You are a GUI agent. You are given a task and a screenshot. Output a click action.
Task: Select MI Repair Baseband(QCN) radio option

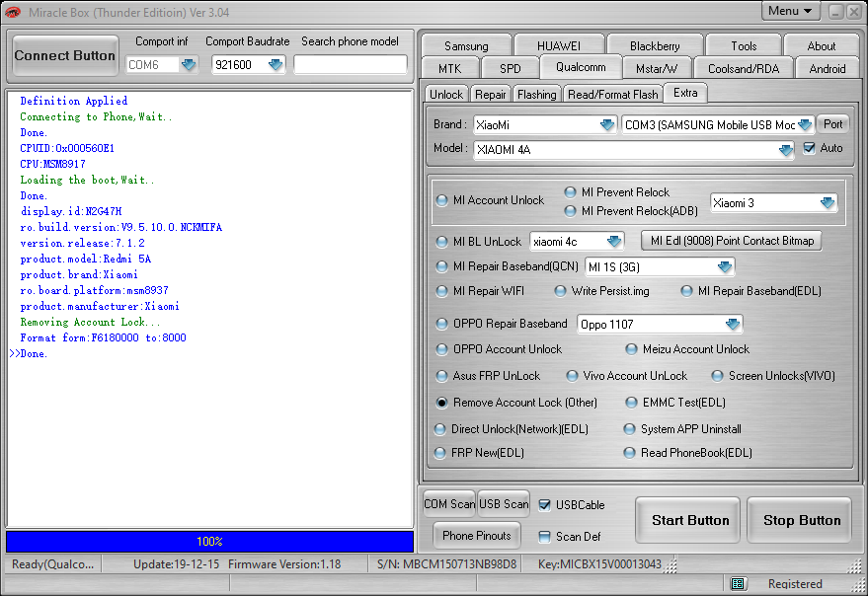441,266
